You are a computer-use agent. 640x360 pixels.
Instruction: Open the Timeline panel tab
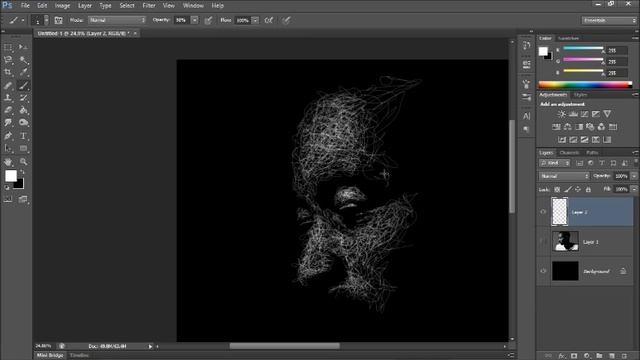(79, 356)
